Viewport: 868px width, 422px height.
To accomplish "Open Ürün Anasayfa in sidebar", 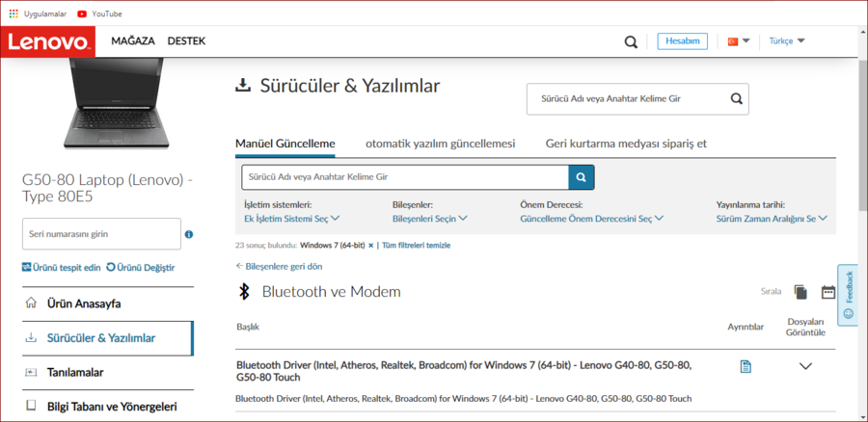I will click(x=108, y=303).
